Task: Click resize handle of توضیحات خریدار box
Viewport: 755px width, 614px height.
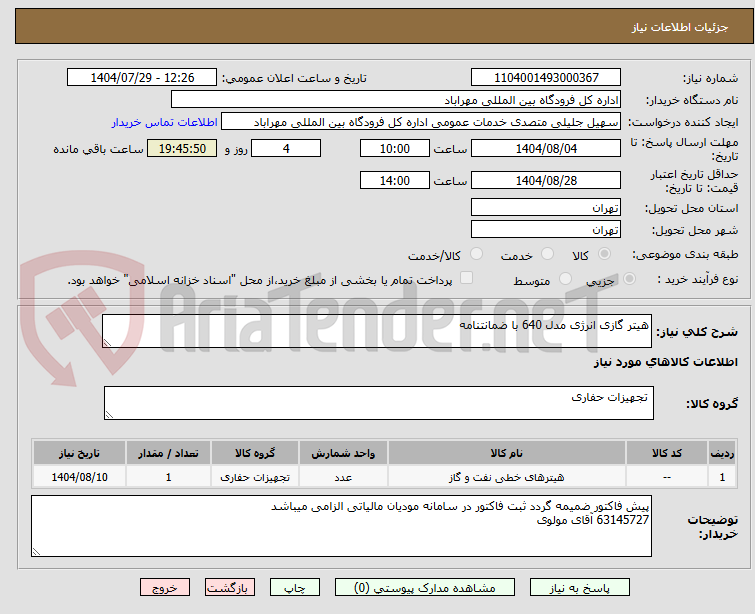Action: [x=37, y=552]
